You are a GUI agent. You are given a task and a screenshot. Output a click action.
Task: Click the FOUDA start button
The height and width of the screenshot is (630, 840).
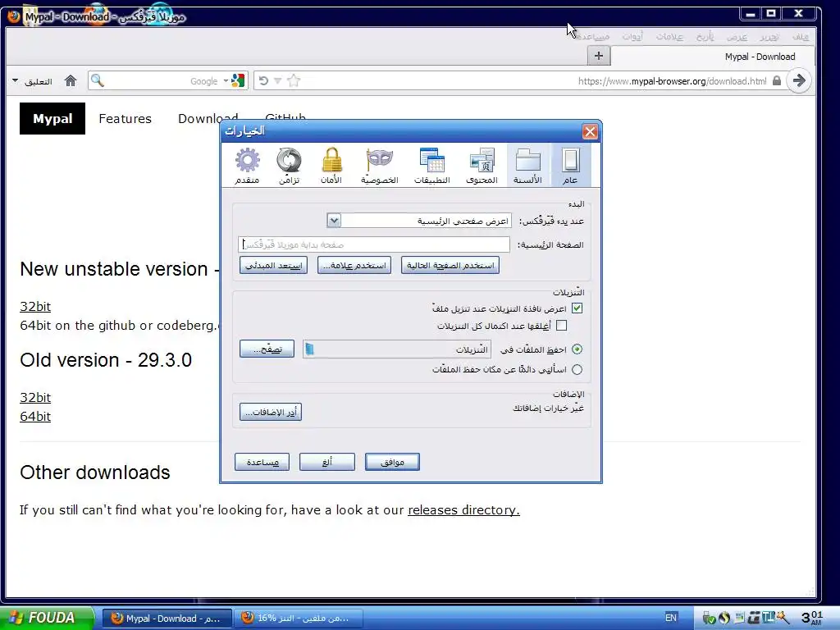pyautogui.click(x=47, y=618)
